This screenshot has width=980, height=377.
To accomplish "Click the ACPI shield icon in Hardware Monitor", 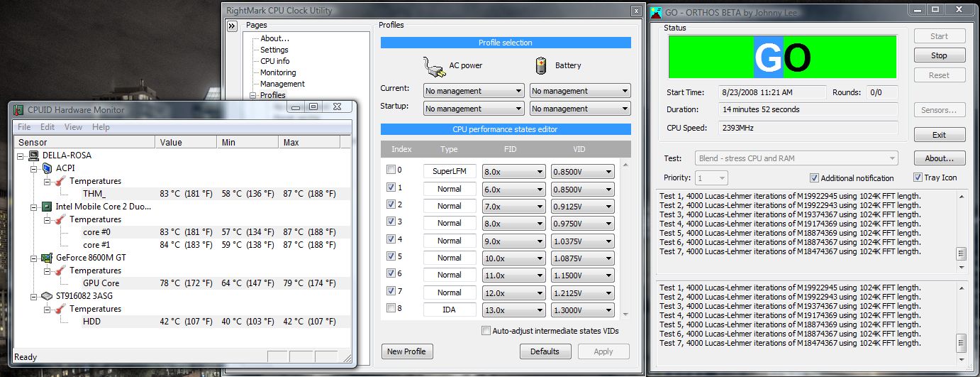I will pyautogui.click(x=47, y=168).
